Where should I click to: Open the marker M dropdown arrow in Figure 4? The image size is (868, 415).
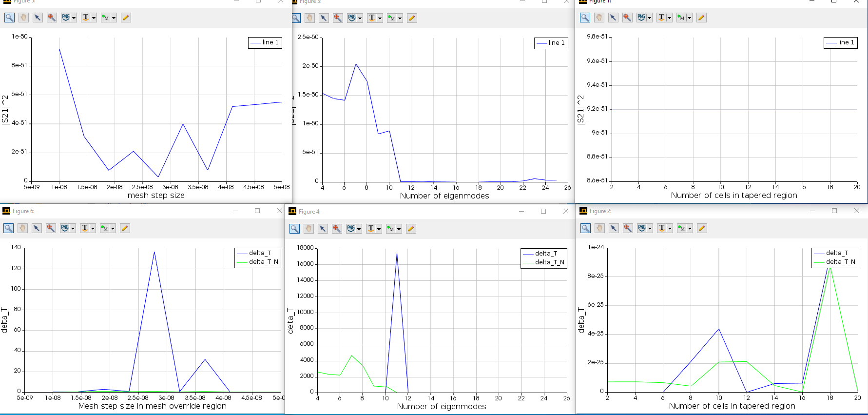[x=399, y=229]
